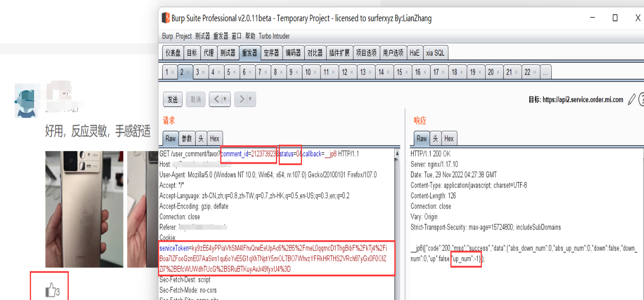Close repeater tab 10 with its x
Viewport: 644px width, 300px height.
pos(315,72)
